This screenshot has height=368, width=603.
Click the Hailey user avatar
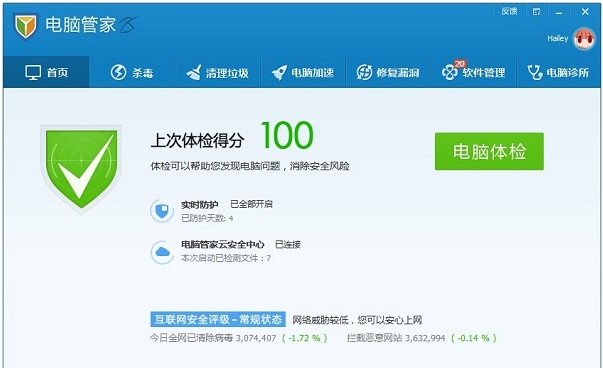click(584, 39)
